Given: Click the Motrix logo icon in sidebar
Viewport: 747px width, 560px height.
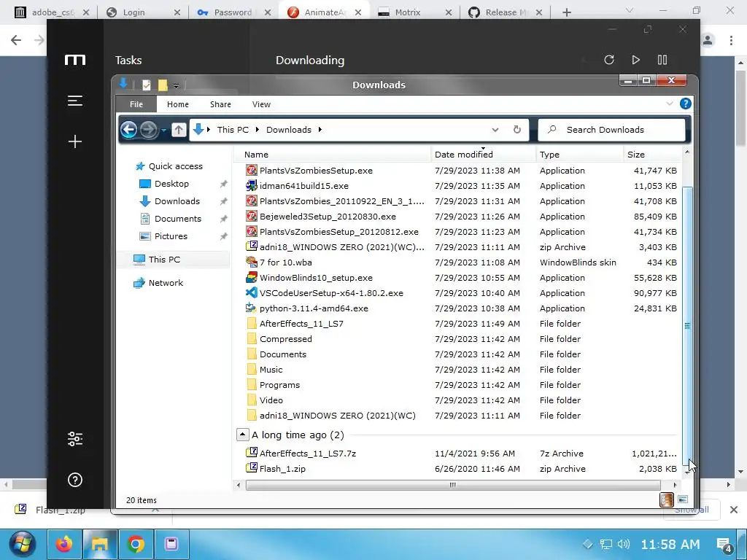Looking at the screenshot, I should (75, 60).
